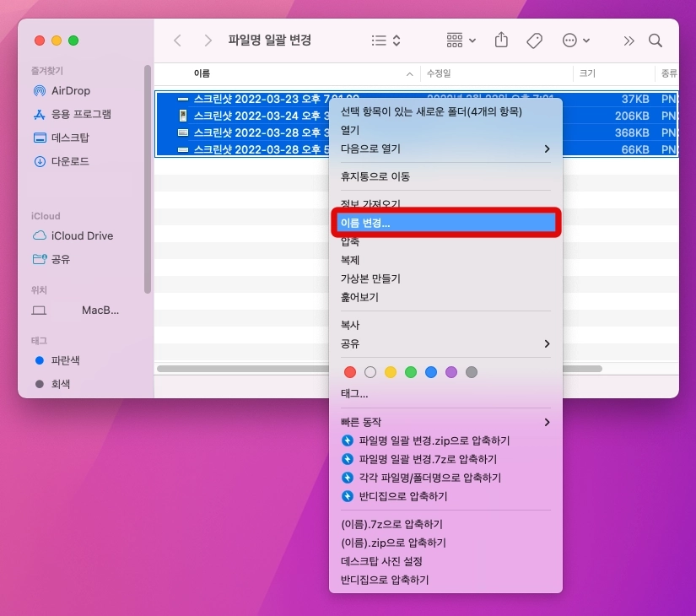Screen dimensions: 696x616
Task: Run 반디집으로 압축하기 with blue icon
Action: pos(445,496)
